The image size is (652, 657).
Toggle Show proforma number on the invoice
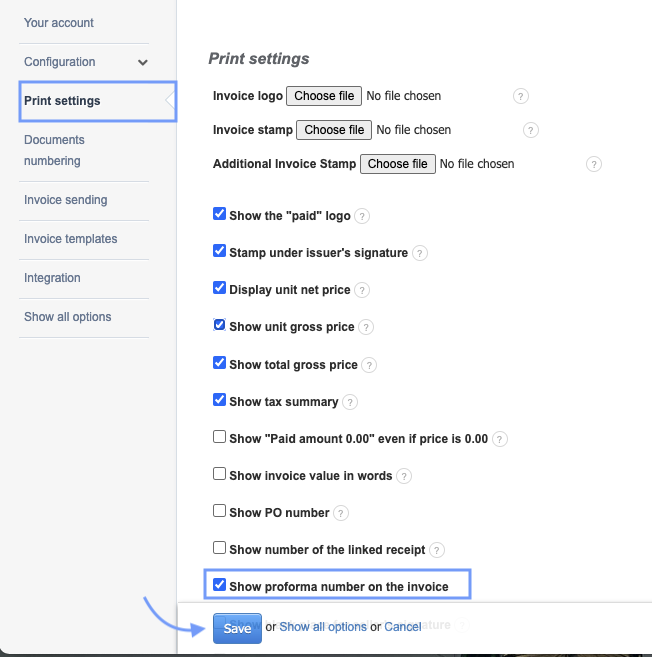pos(220,585)
